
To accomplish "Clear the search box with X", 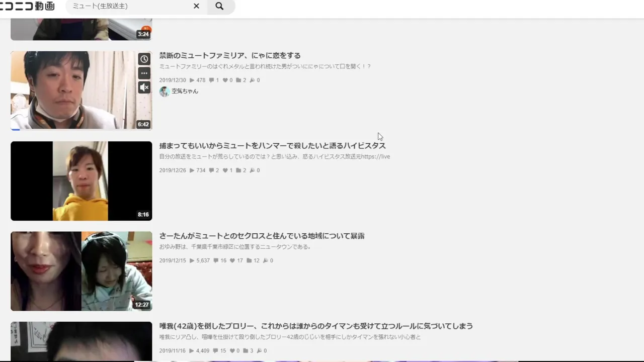I will tap(196, 6).
